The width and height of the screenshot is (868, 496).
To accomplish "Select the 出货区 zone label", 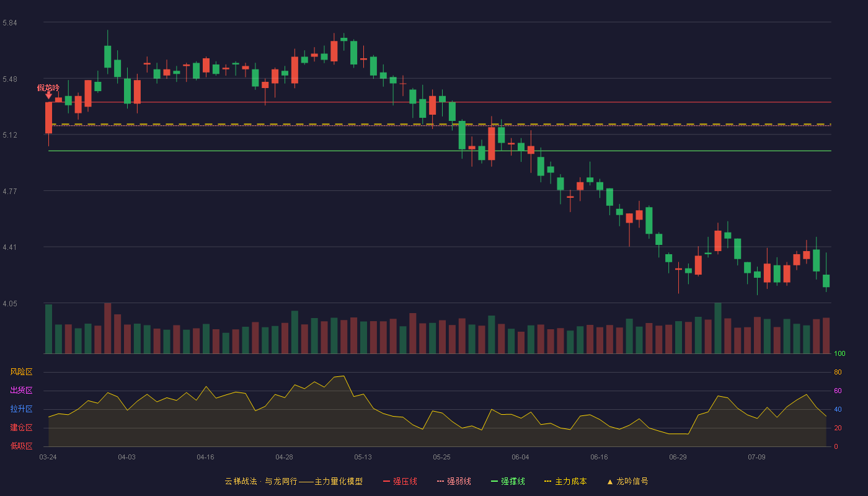I will pos(21,391).
